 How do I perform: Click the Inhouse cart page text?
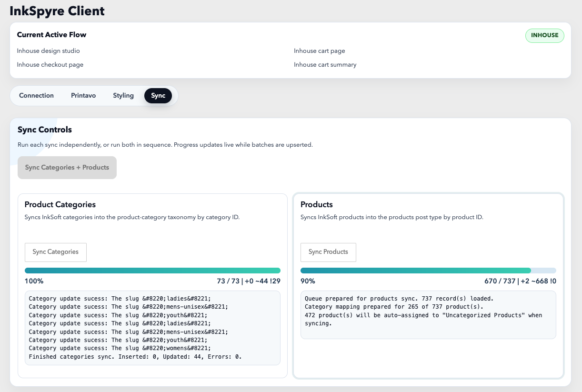[320, 50]
